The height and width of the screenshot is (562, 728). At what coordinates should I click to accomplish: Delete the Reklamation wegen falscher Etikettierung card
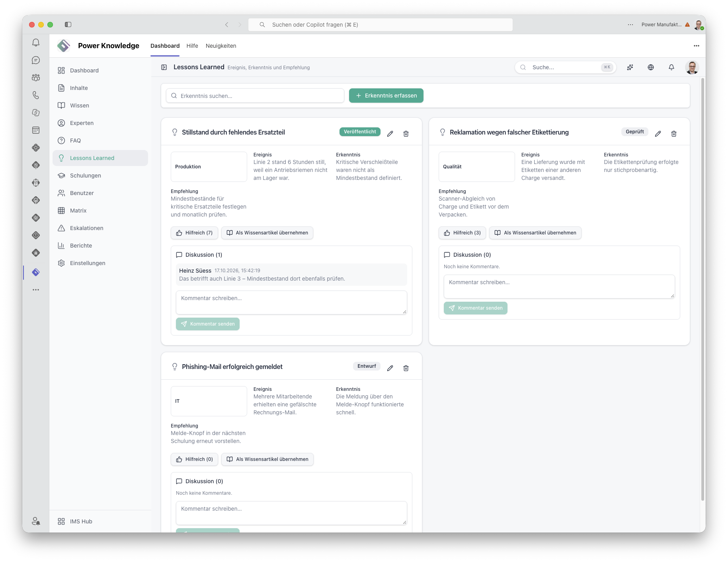pyautogui.click(x=674, y=134)
